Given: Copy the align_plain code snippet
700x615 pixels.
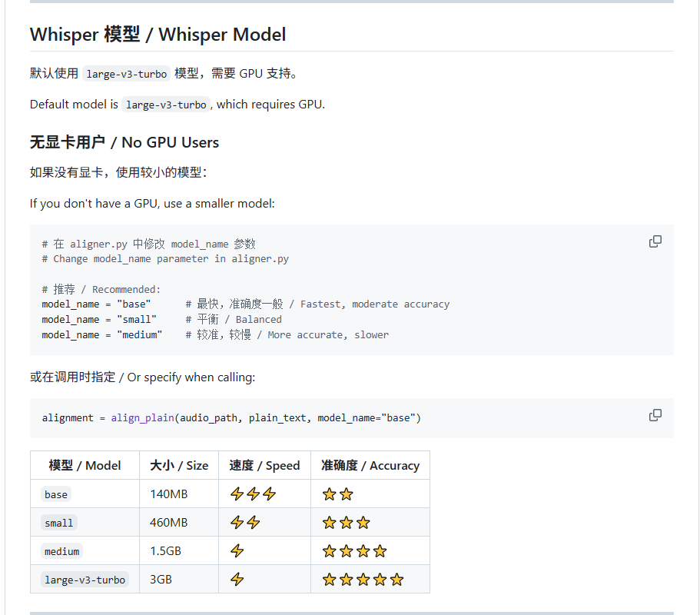Looking at the screenshot, I should 655,415.
